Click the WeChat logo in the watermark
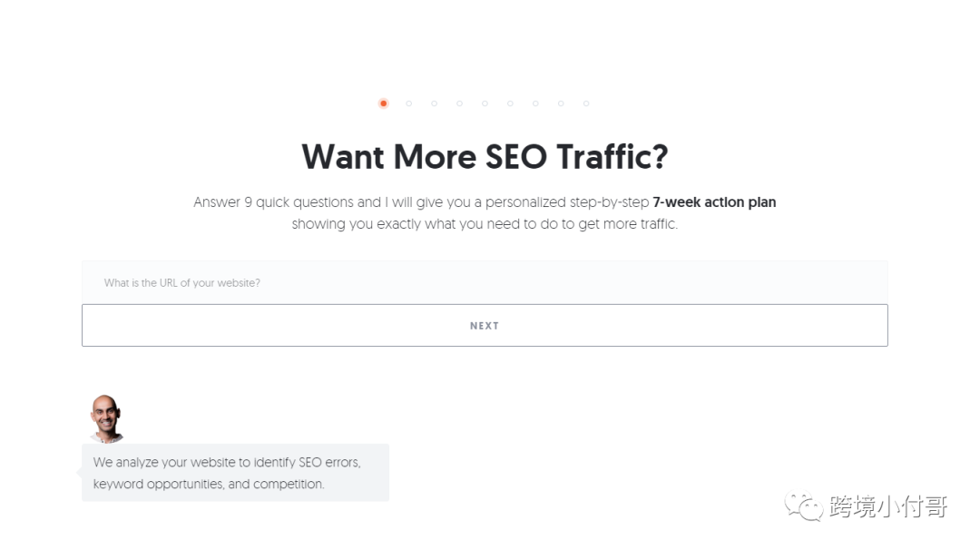The image size is (980, 550). [804, 506]
